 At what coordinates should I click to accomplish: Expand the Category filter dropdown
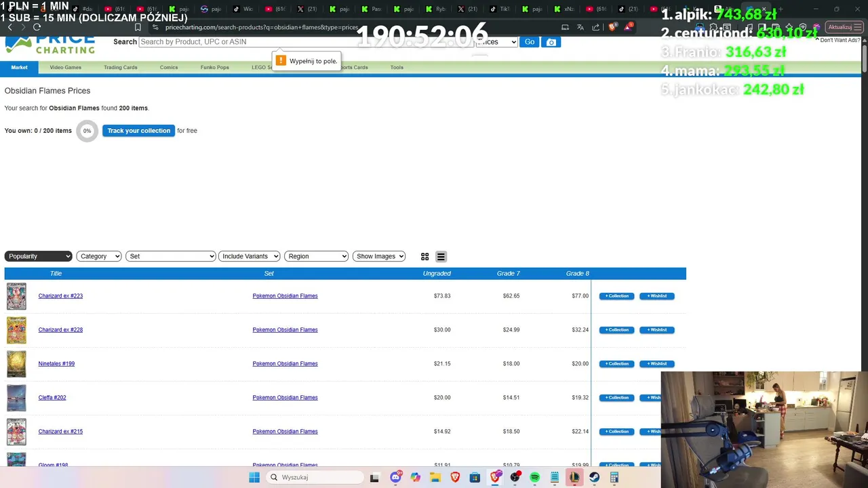click(x=99, y=256)
